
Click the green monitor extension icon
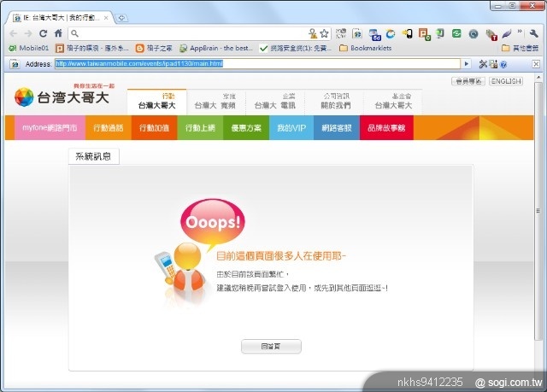440,33
